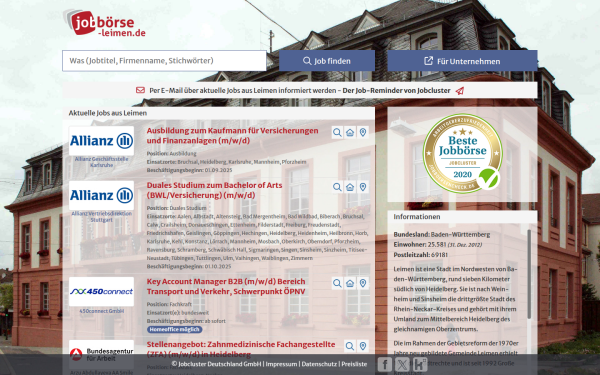Open the jobbörse-leimen.de logo
The width and height of the screenshot is (600, 375).
coord(104,23)
